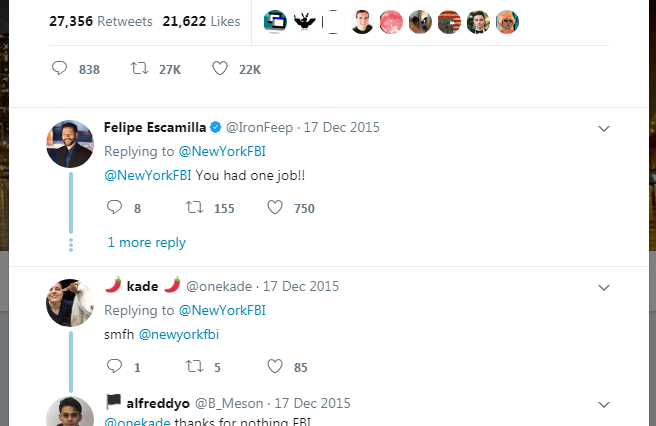Retweet kade's smfh tweet
Screen dimensions: 656x426
[x=196, y=367]
